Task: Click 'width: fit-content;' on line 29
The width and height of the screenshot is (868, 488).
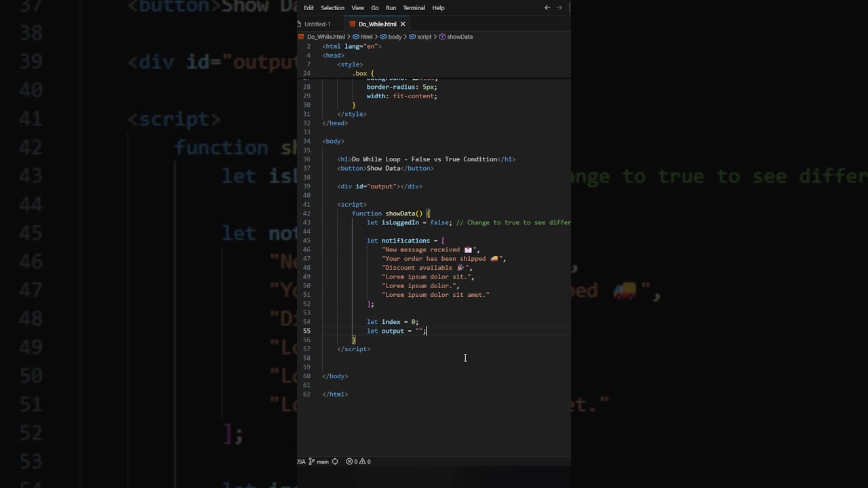Action: [402, 96]
